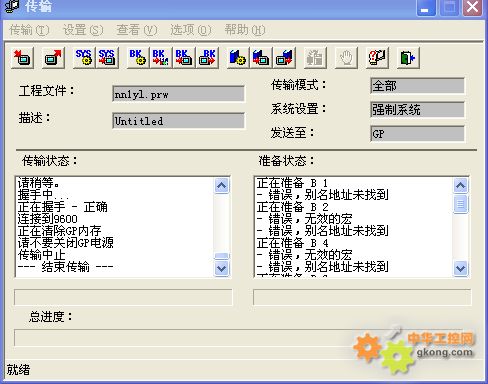Select the 正在准备 B 1 line
The width and height of the screenshot is (488, 384).
292,183
